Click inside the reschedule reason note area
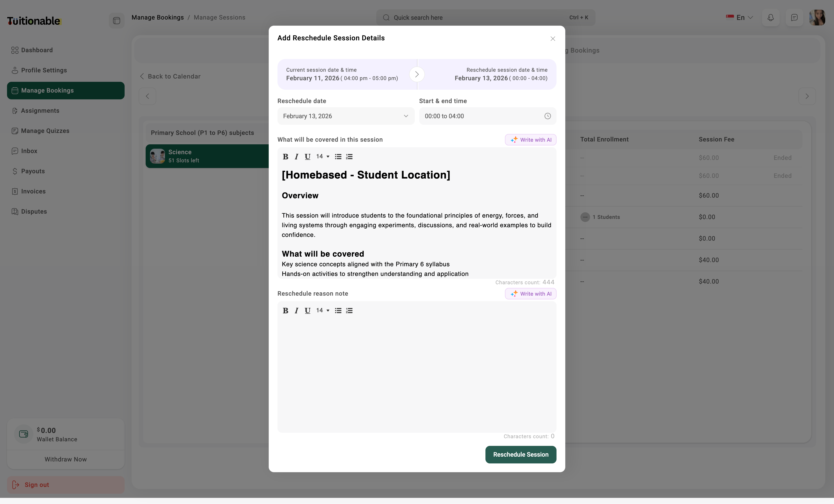 pos(416,372)
